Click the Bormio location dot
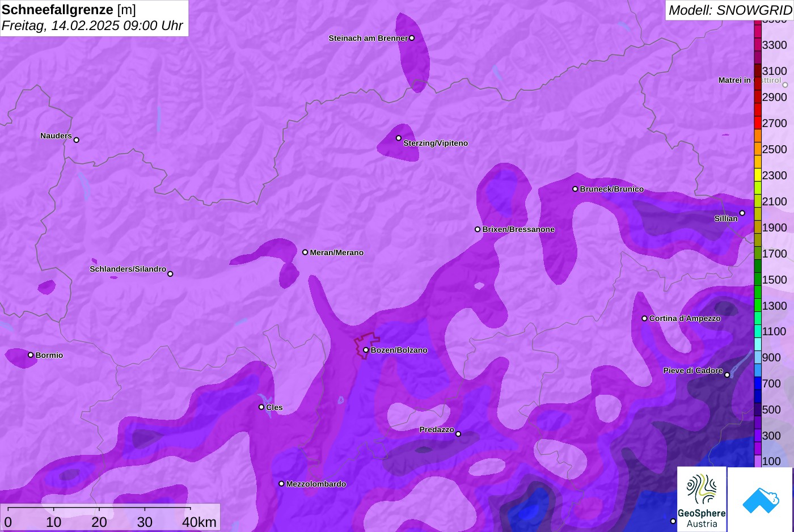 click(31, 355)
